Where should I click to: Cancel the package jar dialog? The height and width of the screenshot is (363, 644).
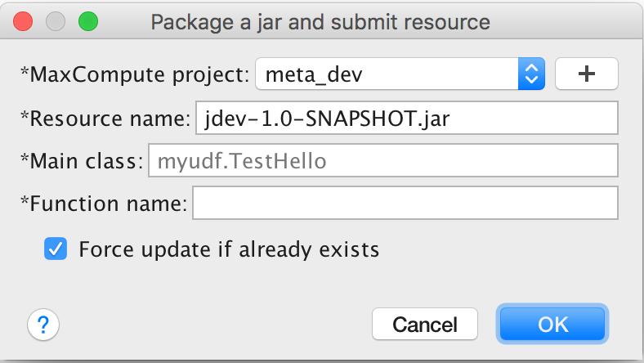click(425, 325)
